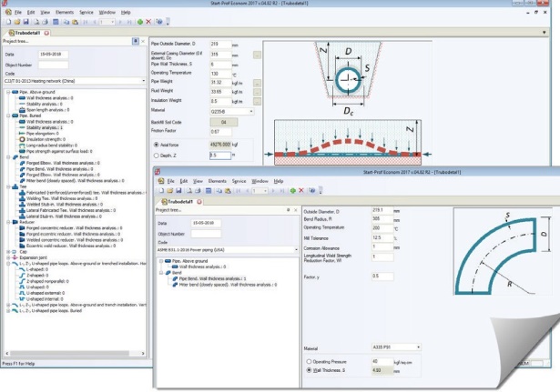This screenshot has width=560, height=392.
Task: Select Wall Thickness, S radio button in front window
Action: (x=310, y=370)
